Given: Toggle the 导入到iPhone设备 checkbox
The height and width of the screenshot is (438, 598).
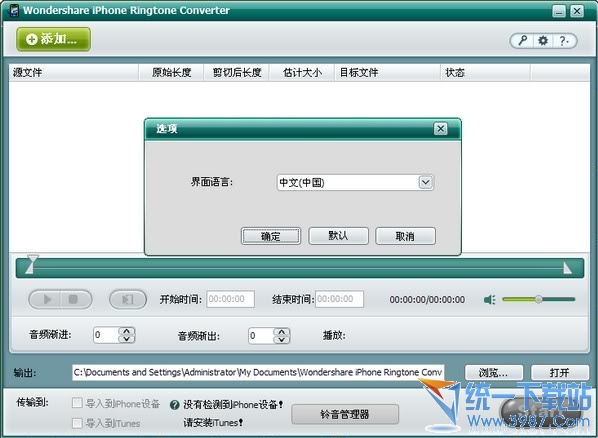Looking at the screenshot, I should (x=77, y=403).
